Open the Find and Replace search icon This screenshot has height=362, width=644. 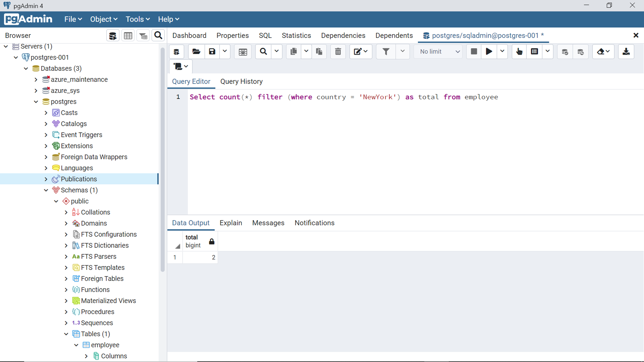click(x=263, y=51)
